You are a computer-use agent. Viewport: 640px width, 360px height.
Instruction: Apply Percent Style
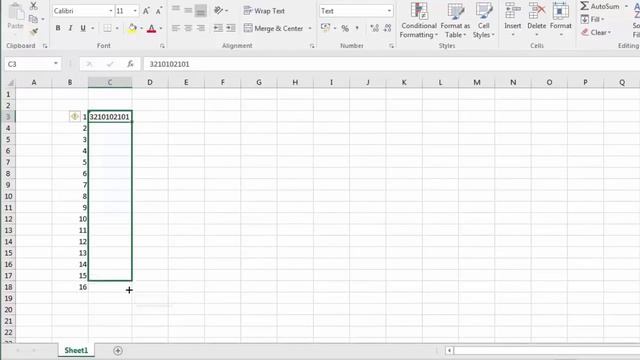(x=345, y=28)
